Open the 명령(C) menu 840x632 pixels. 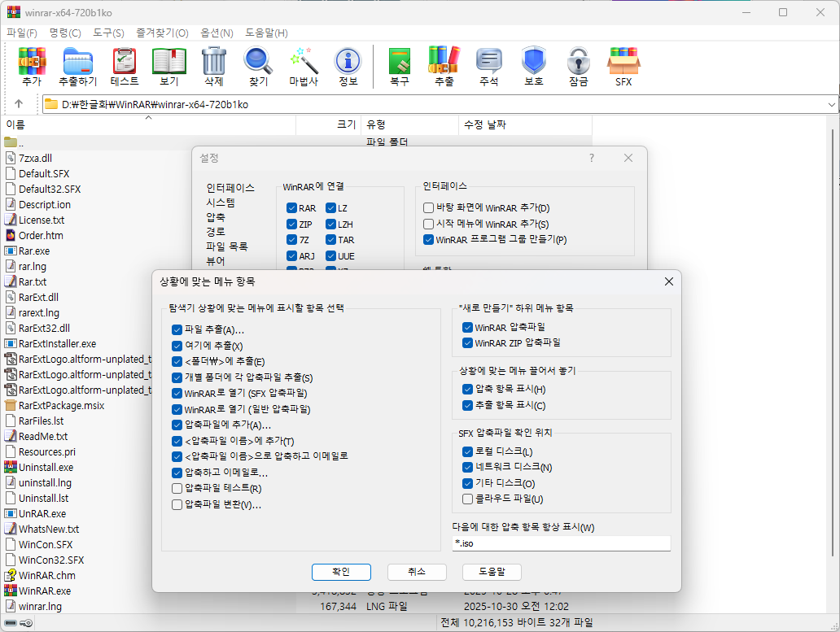pos(65,33)
